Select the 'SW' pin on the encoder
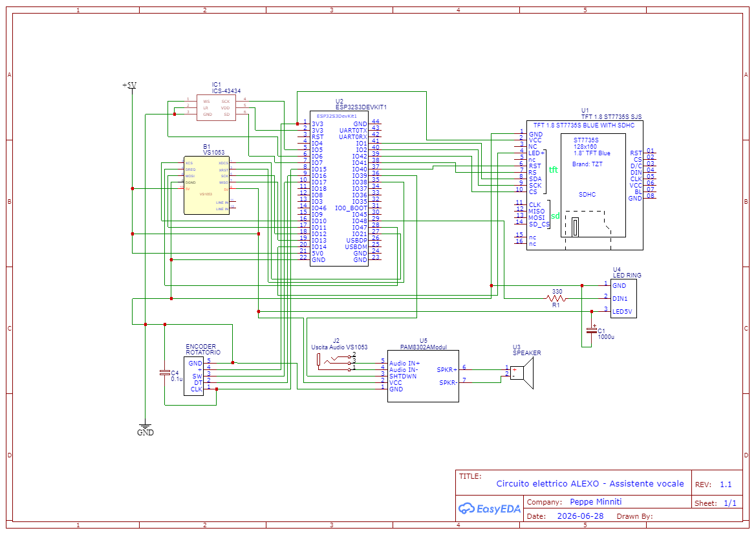Screen dimensions: 756x535 pos(197,377)
